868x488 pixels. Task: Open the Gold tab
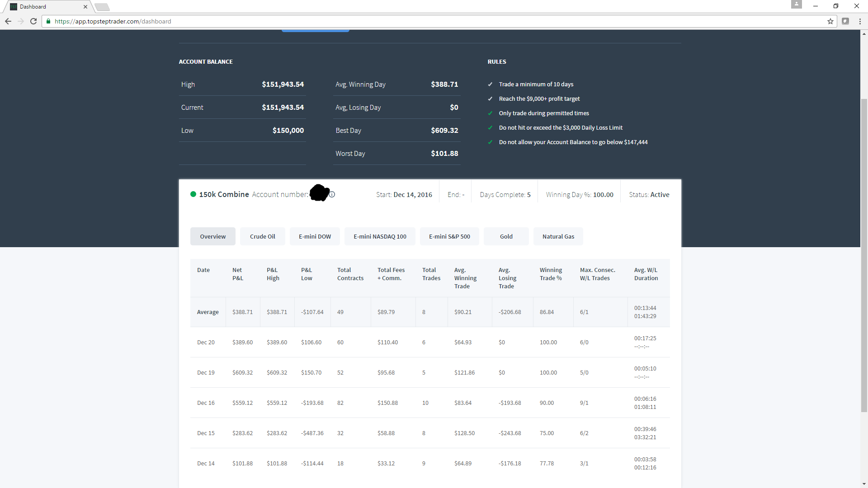[x=506, y=236]
